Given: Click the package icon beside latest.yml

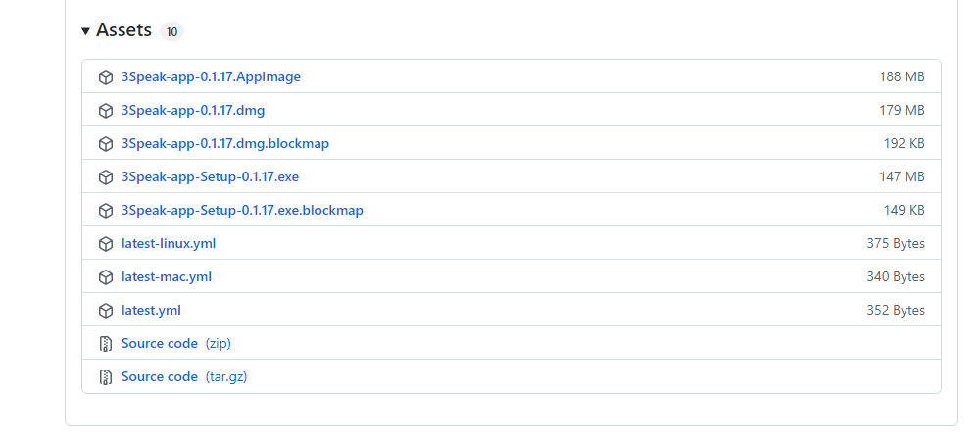Looking at the screenshot, I should [x=106, y=310].
